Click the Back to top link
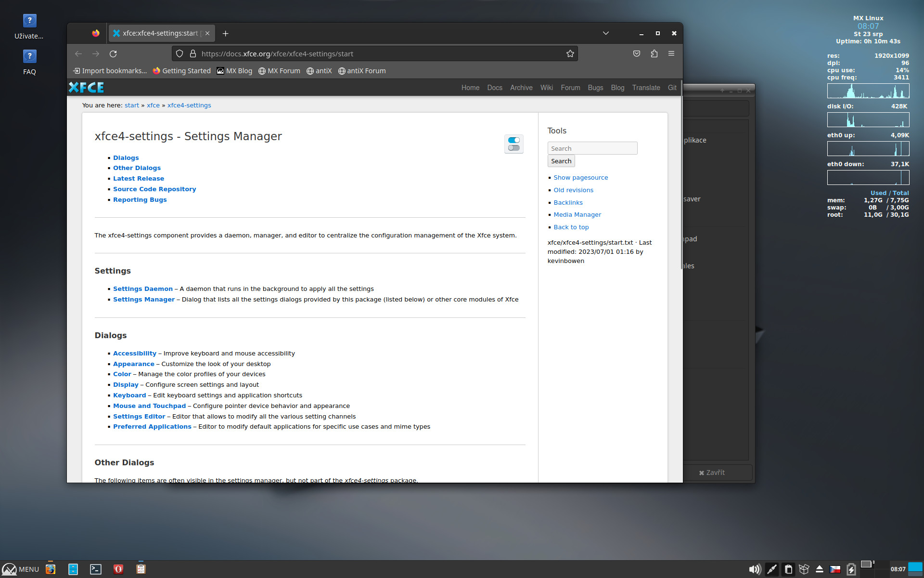 [571, 227]
